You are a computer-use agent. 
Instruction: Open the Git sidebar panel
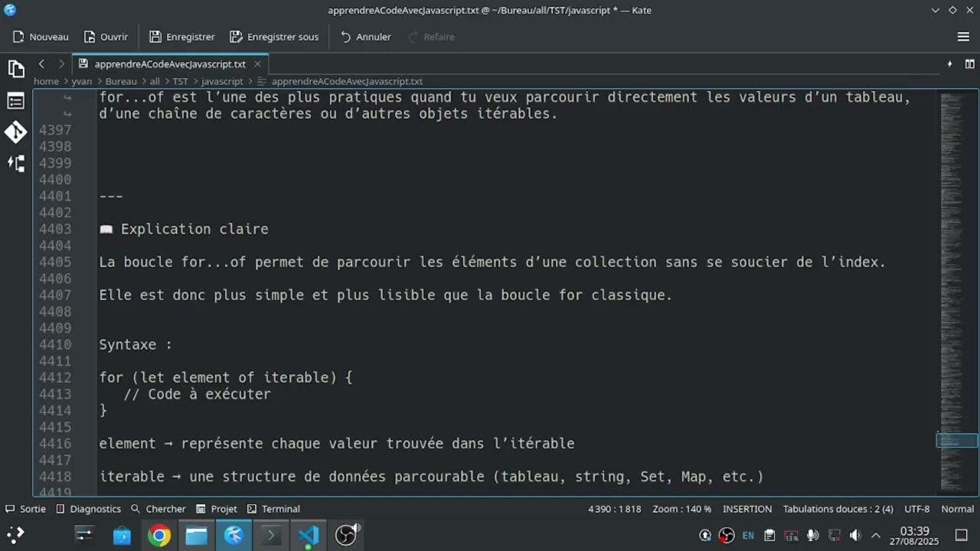click(x=16, y=132)
